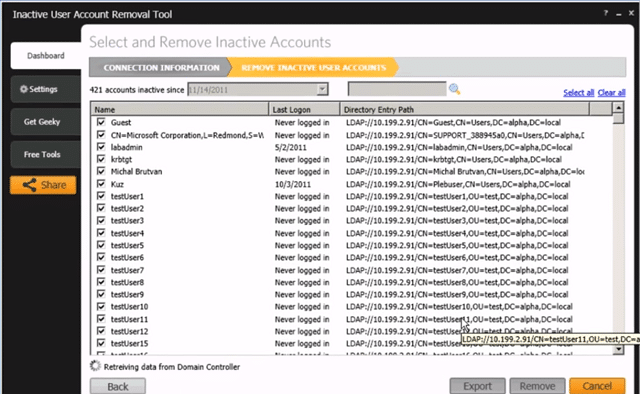Uncheck the testUser15 checkbox
This screenshot has width=640, height=394.
pyautogui.click(x=101, y=343)
